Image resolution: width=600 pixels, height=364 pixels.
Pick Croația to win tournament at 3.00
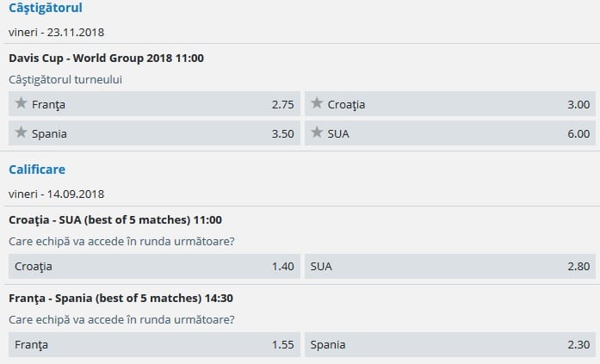coord(578,104)
